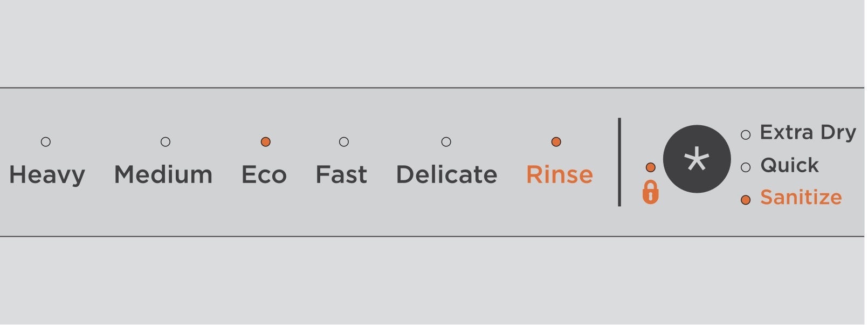
Task: Click the orange Sanitize option text
Action: (801, 198)
